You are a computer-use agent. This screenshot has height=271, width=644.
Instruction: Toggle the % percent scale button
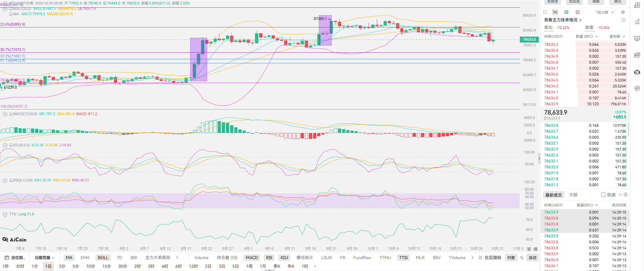coord(522,258)
